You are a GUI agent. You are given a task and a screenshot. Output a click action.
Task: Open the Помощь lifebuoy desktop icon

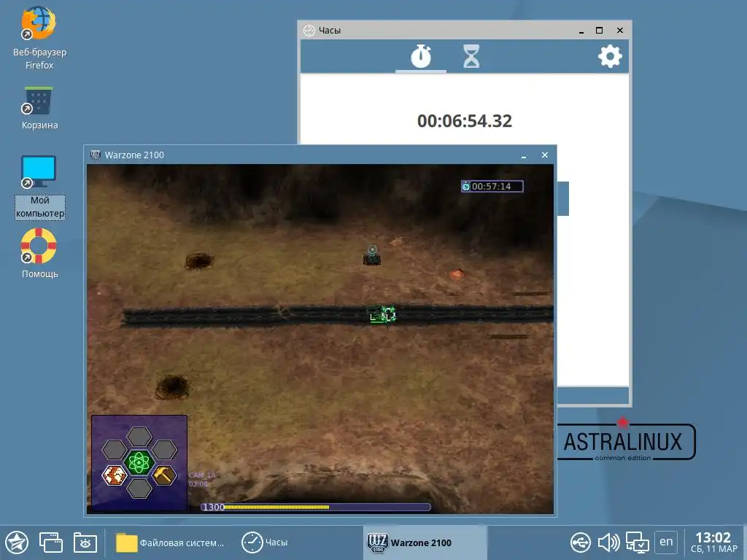point(39,253)
